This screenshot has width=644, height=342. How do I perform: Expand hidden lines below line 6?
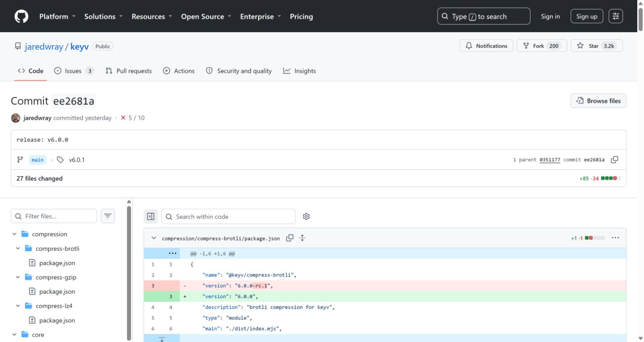pos(162,338)
